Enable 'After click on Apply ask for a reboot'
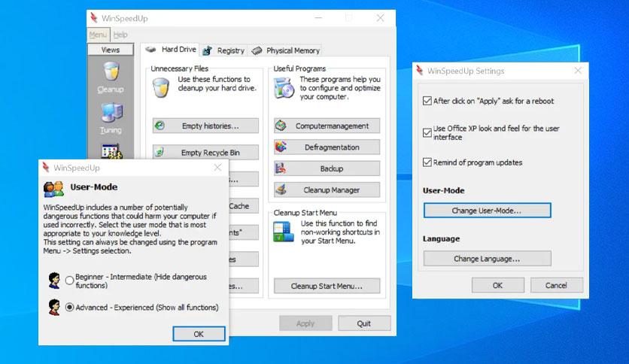This screenshot has height=364, width=629. 427,101
